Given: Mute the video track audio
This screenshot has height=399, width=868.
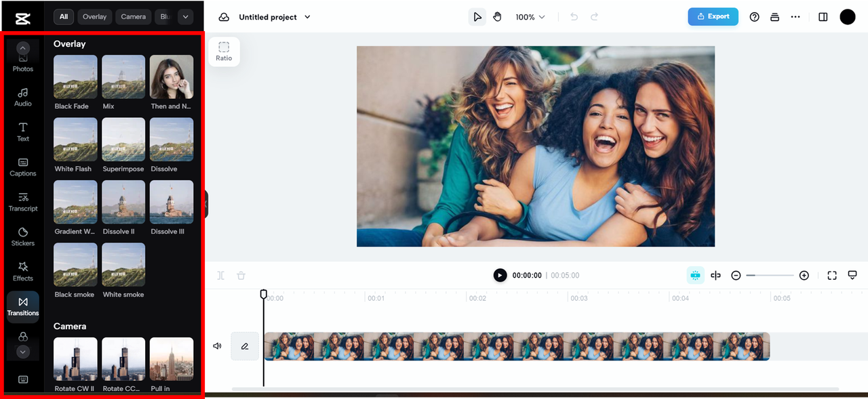Looking at the screenshot, I should pos(218,346).
